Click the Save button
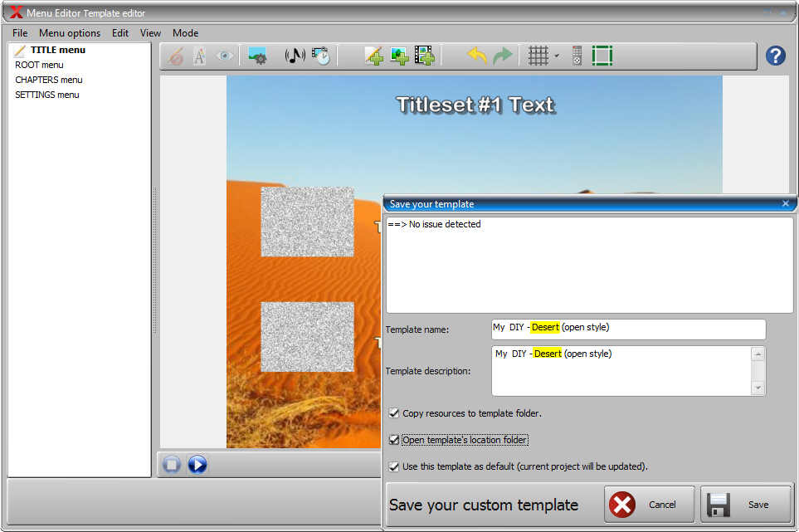 point(746,505)
